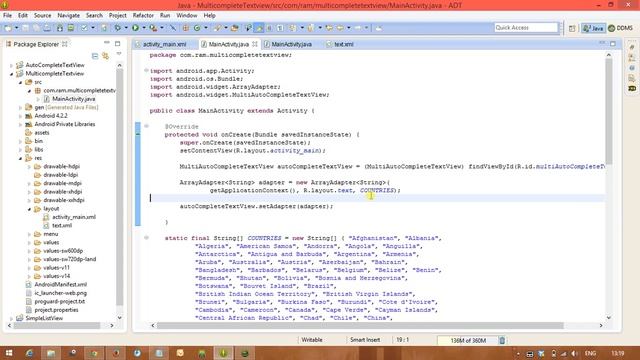Expand the SimpleListView project
Image resolution: width=640 pixels, height=360 pixels.
point(11,318)
